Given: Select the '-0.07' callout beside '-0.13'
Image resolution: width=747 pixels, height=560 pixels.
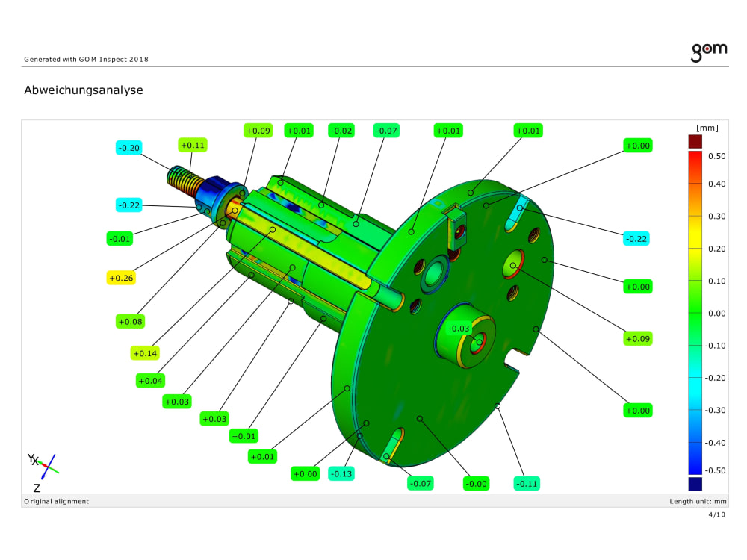Looking at the screenshot, I should (420, 484).
